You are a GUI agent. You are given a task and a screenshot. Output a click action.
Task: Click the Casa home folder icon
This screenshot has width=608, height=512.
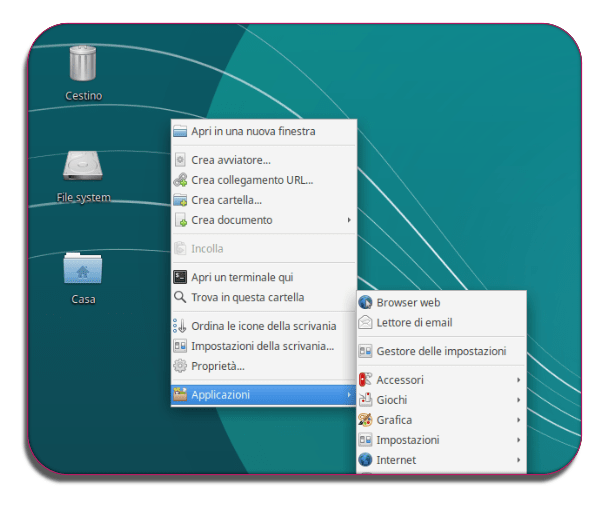83,268
